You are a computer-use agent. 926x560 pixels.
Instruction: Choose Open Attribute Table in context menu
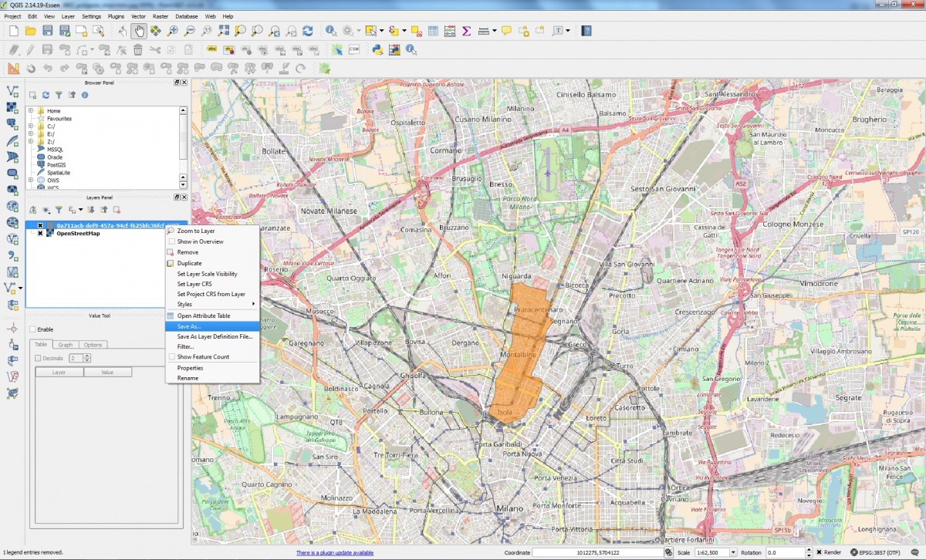[x=211, y=315]
